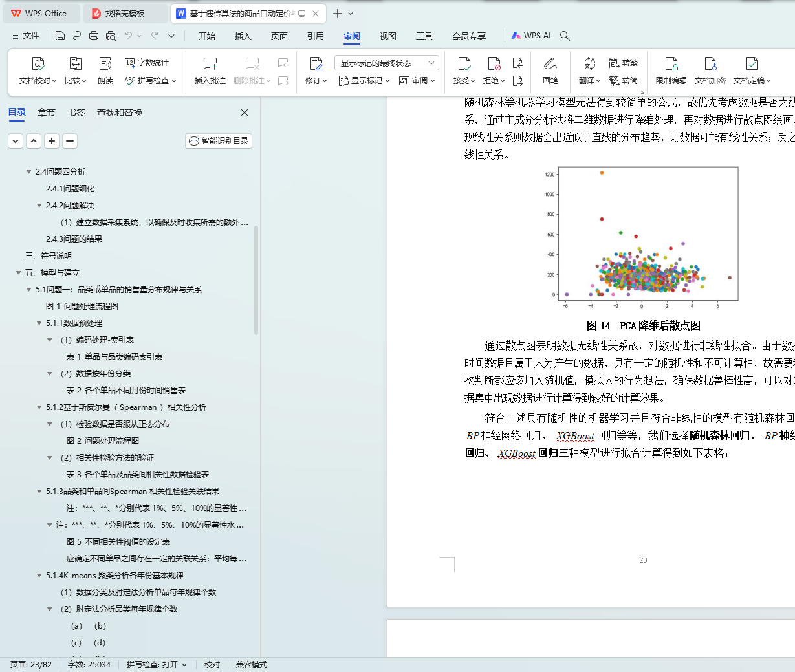Click the 拼写检查 spell check button
The image size is (795, 672).
pos(151,81)
